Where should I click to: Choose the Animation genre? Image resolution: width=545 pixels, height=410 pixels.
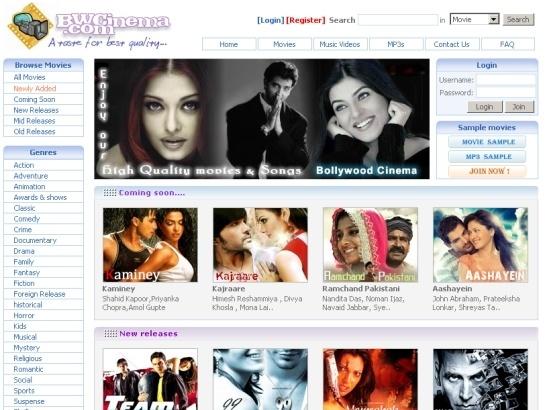click(29, 187)
